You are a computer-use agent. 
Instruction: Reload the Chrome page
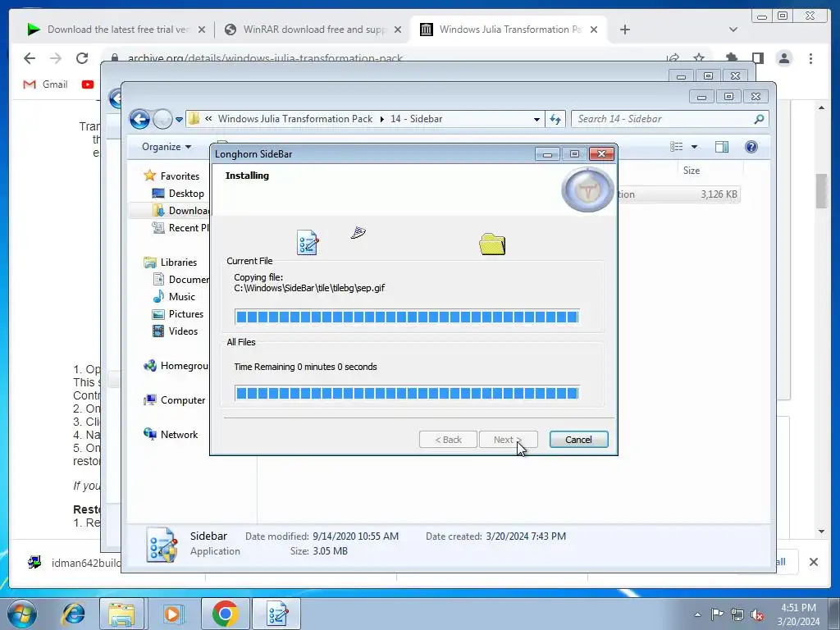point(82,58)
